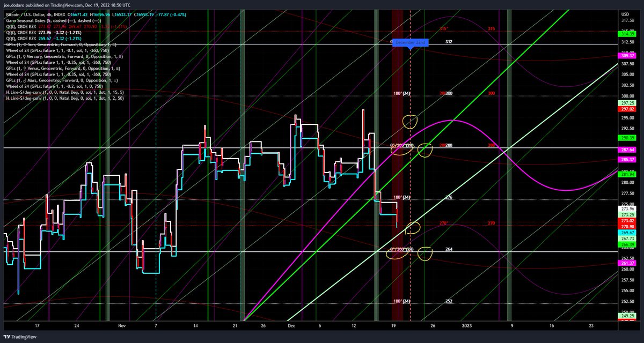644x343 pixels.
Task: Click the red 270.90 price label
Action: (x=628, y=226)
